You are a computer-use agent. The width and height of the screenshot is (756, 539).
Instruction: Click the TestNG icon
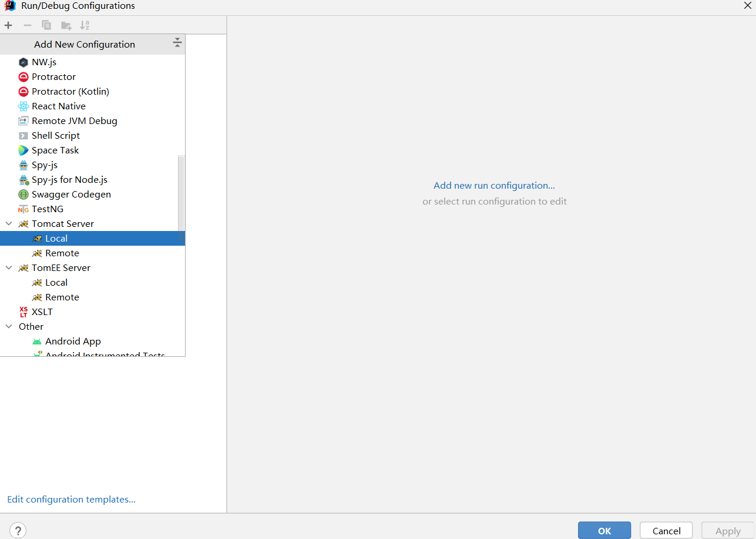tap(23, 209)
